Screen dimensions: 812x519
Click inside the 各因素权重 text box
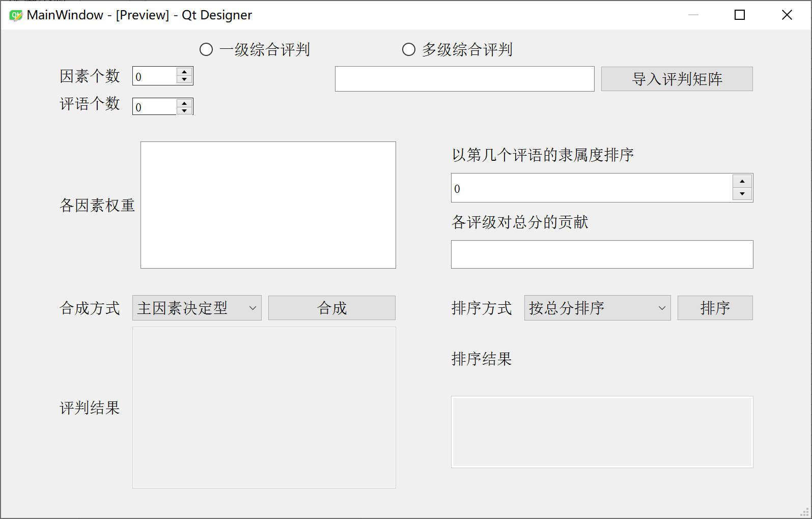tap(268, 205)
